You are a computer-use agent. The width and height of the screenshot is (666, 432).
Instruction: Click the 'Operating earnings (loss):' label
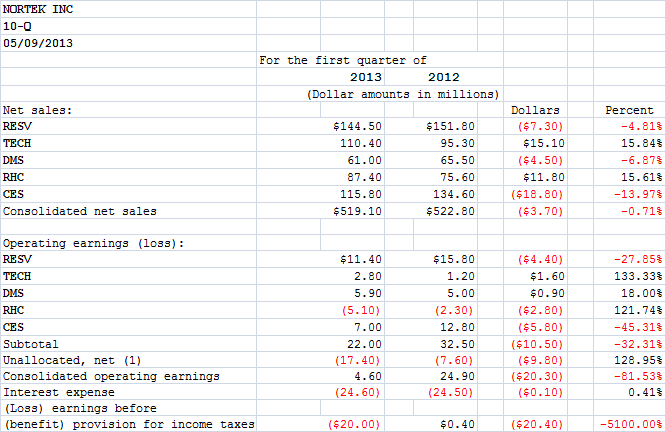(x=93, y=244)
